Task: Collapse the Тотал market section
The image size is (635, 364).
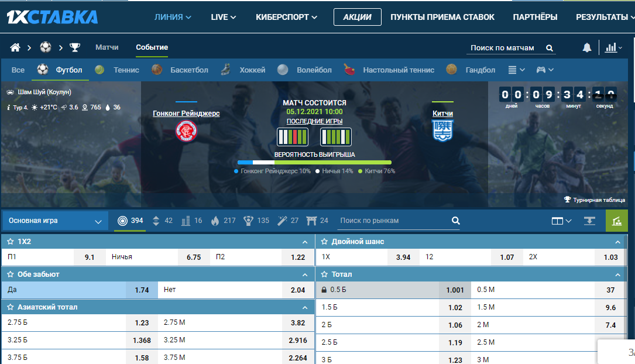Action: point(617,274)
